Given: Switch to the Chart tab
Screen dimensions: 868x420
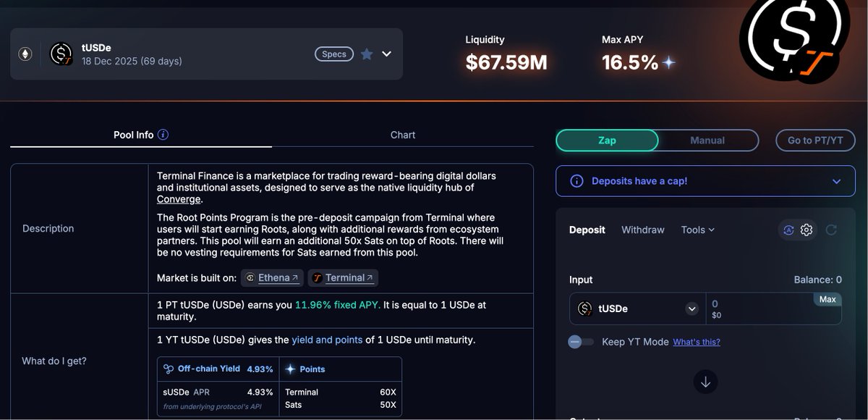Looking at the screenshot, I should [403, 135].
